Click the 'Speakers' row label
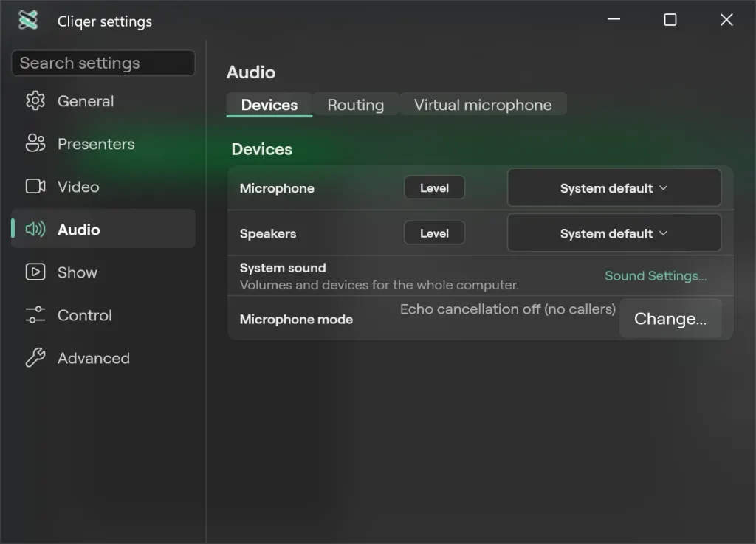Viewport: 756px width, 544px height. [x=267, y=234]
